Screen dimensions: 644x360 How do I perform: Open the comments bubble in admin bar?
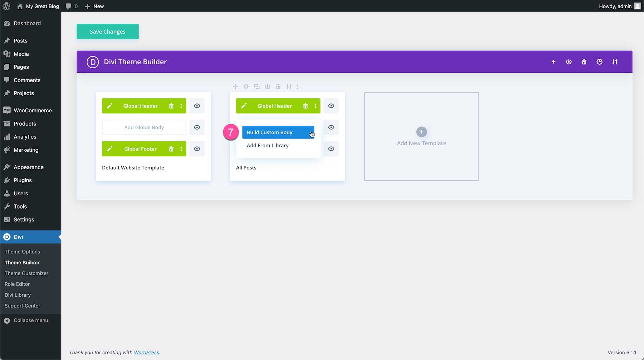[72, 6]
